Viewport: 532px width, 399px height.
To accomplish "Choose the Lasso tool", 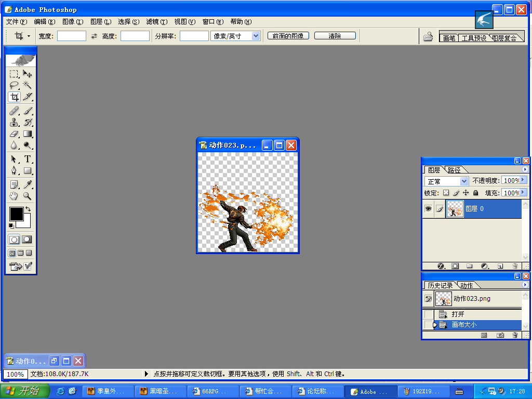I will [14, 85].
